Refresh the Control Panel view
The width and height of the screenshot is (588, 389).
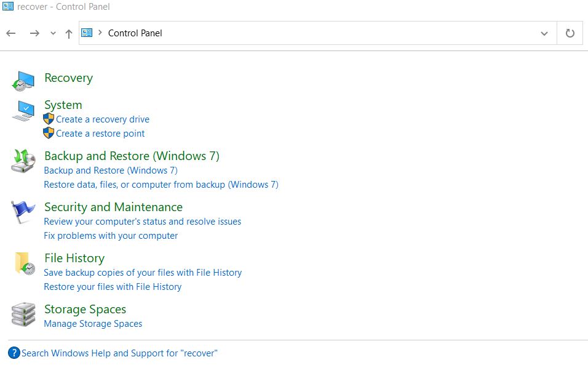[x=570, y=33]
